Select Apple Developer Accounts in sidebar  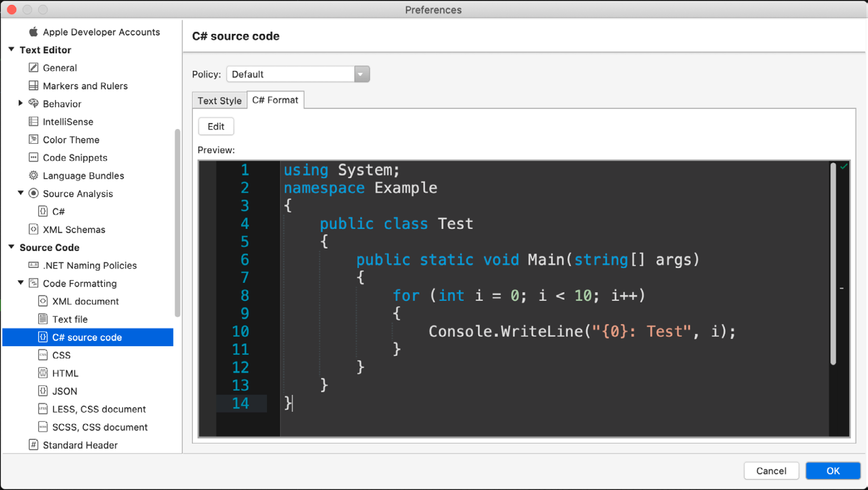click(x=101, y=32)
